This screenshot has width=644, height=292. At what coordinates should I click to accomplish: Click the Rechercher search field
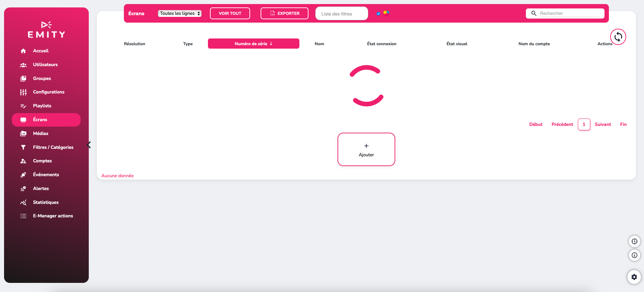570,14
